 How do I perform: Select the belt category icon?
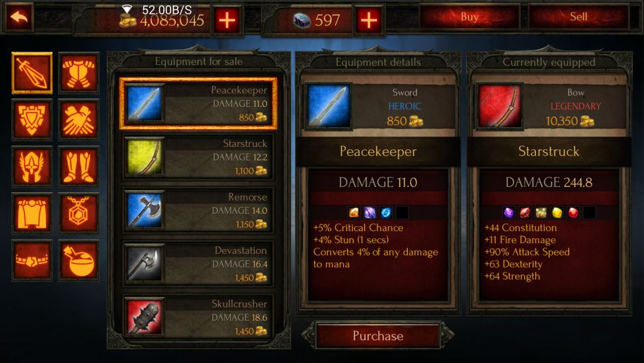pyautogui.click(x=32, y=260)
